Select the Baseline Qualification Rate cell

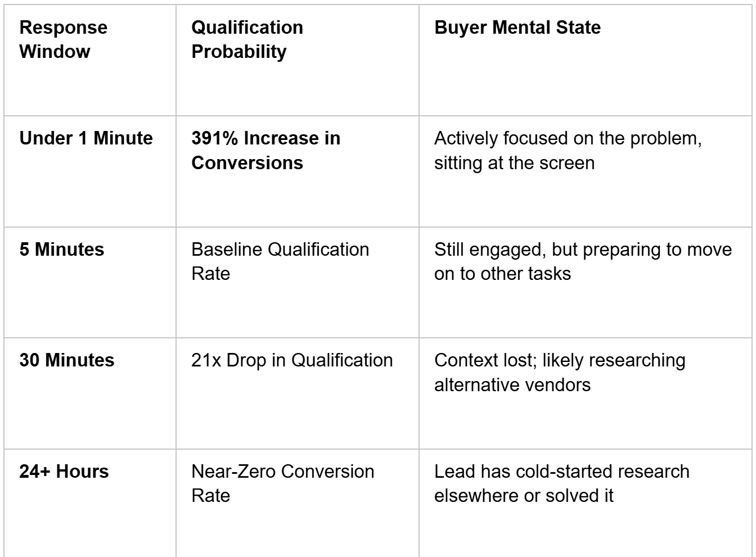pyautogui.click(x=280, y=261)
